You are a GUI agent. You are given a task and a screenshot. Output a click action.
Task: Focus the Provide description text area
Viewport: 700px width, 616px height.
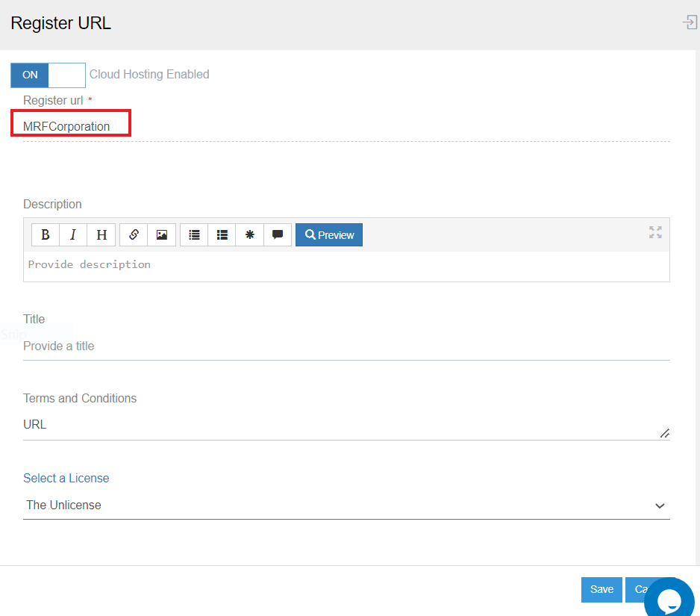coord(346,265)
